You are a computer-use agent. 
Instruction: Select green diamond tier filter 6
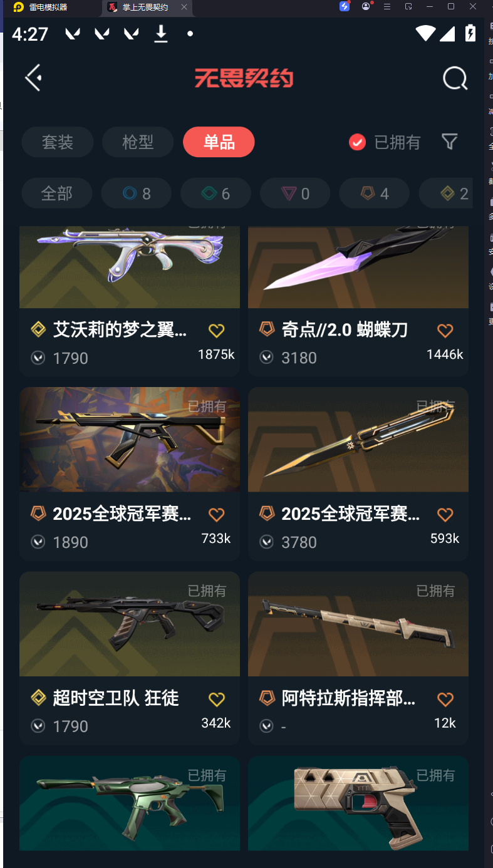click(x=215, y=194)
